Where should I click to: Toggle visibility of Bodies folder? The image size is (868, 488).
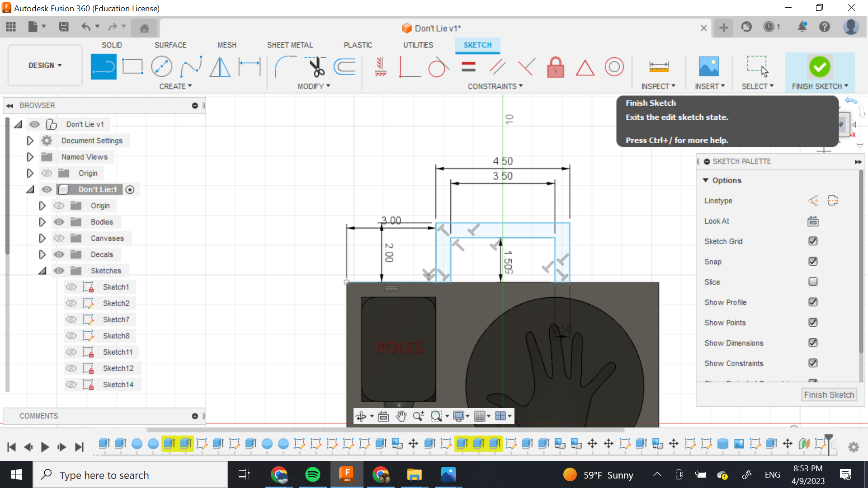coord(59,222)
